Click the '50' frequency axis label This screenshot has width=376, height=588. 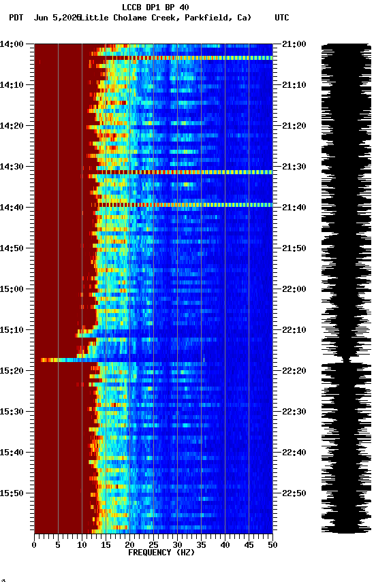pos(272,545)
